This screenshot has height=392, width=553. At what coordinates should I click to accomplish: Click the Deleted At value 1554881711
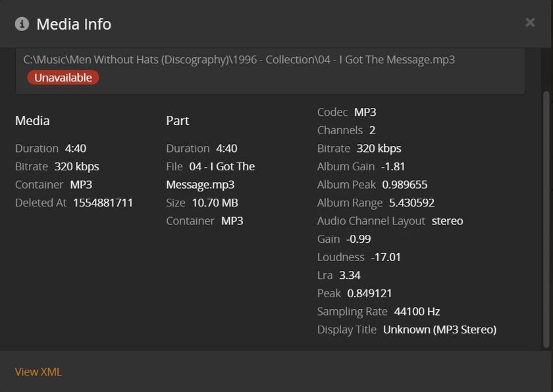coord(103,203)
